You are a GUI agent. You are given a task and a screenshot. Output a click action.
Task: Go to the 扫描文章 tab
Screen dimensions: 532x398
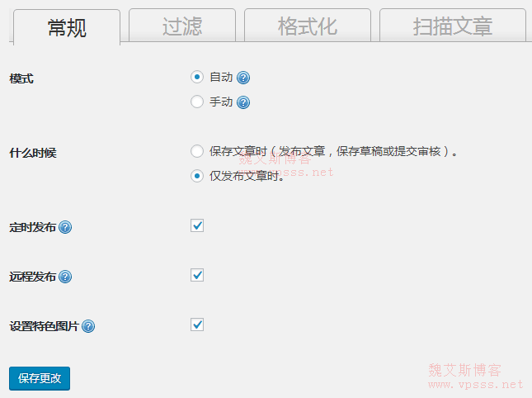pyautogui.click(x=453, y=26)
